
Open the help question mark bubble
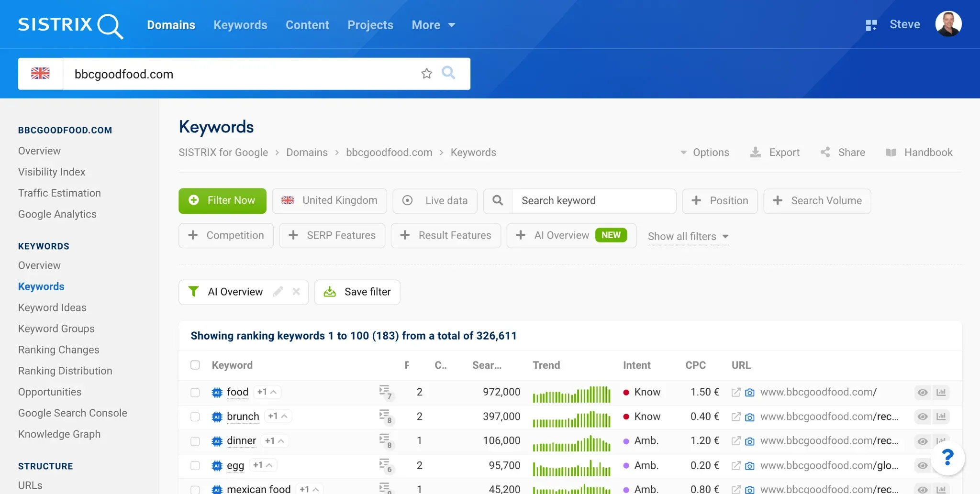coord(947,458)
